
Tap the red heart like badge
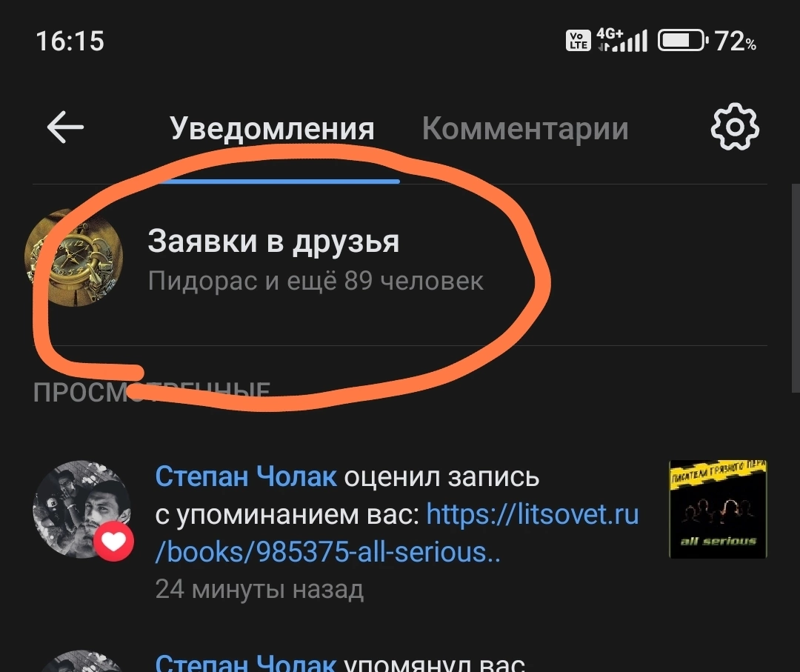[114, 542]
